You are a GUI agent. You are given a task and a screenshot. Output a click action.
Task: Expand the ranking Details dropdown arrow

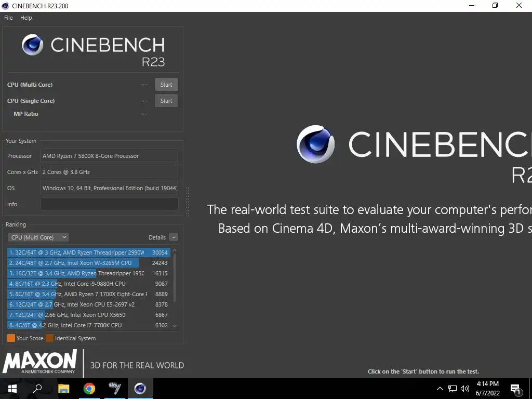coord(174,237)
